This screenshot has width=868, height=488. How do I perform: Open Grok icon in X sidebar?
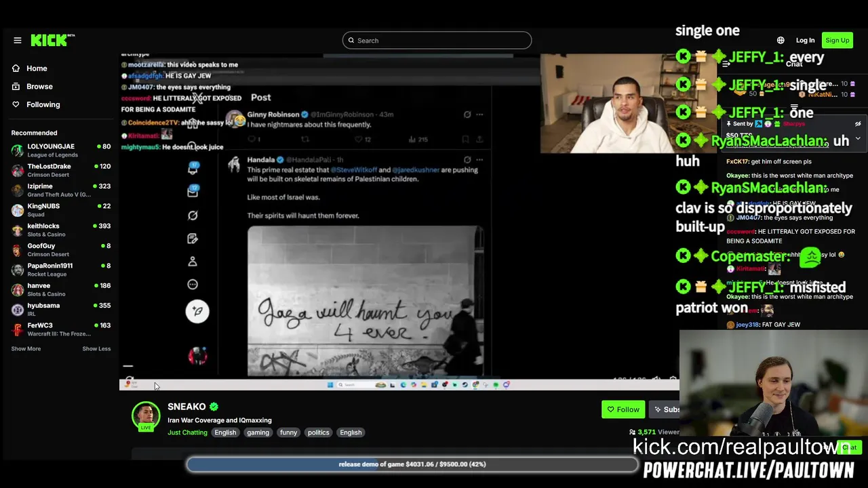coord(193,216)
